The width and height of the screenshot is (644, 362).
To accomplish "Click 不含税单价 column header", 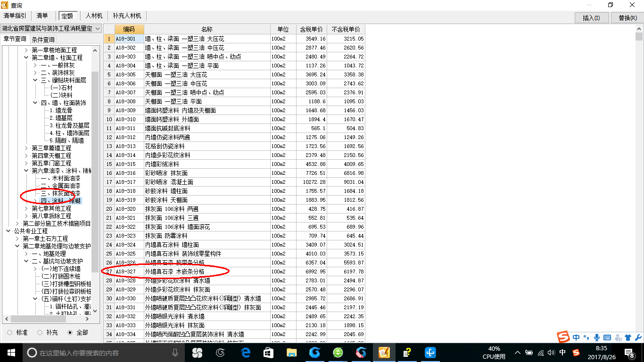I will tap(346, 29).
